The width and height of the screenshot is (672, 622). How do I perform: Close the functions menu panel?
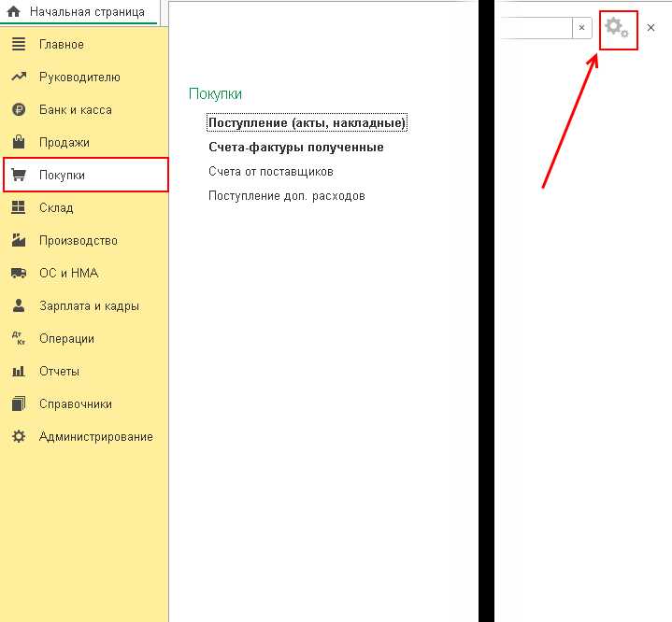(x=651, y=28)
